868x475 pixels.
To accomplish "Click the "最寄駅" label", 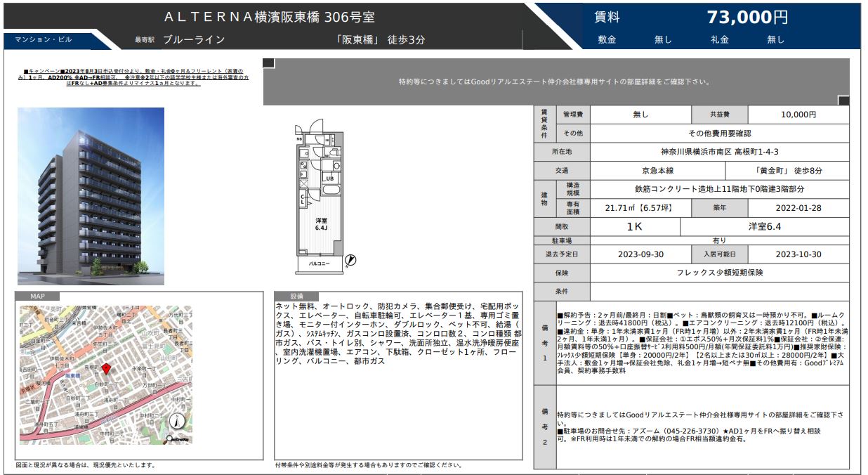I will coord(144,40).
